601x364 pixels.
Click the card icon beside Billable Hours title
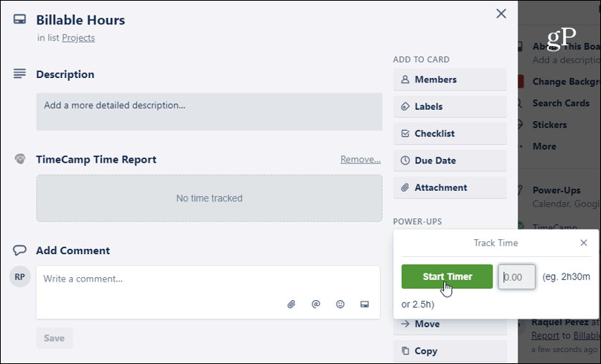coord(19,19)
